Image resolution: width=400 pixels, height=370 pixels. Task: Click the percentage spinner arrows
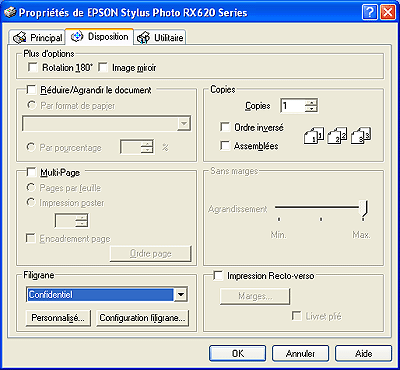pos(147,147)
